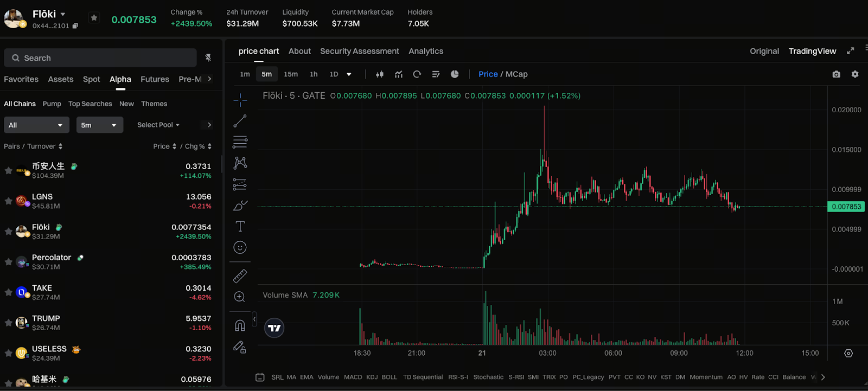Switch to the Favorites tab
Image resolution: width=868 pixels, height=391 pixels.
click(x=21, y=79)
